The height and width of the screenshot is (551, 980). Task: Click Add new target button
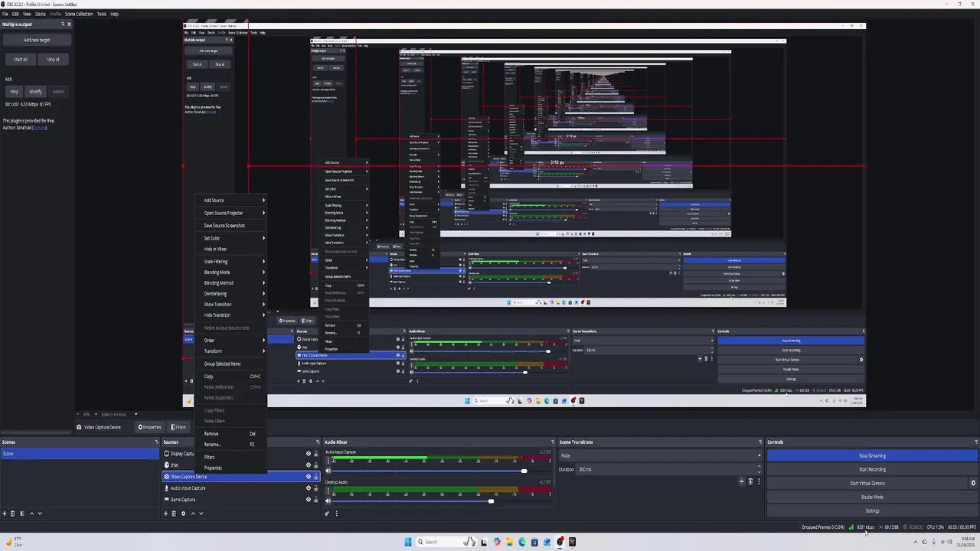37,40
